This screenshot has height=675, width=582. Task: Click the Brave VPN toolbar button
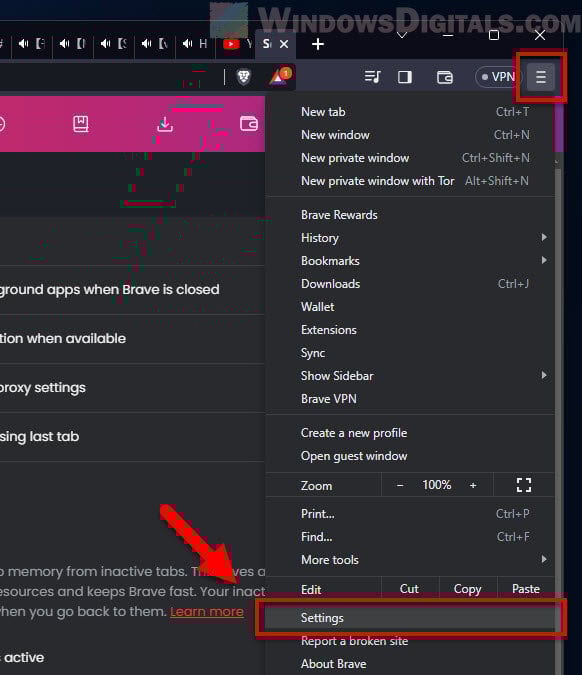tap(498, 77)
